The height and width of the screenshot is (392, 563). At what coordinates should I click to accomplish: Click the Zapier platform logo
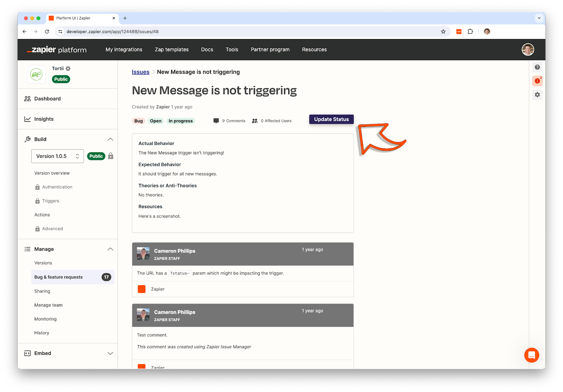tap(57, 50)
